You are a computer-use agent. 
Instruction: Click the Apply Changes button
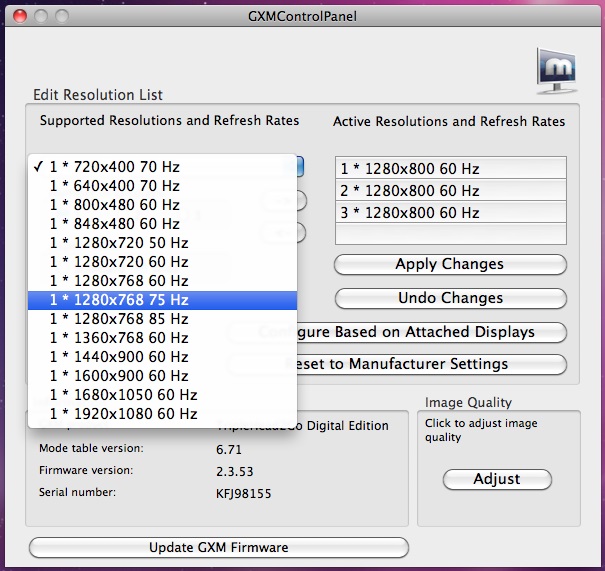click(x=450, y=265)
